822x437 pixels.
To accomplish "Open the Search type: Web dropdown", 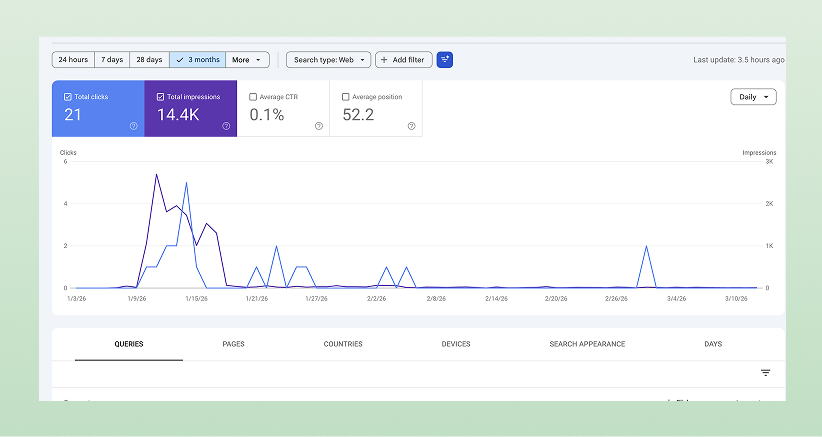I will 328,60.
